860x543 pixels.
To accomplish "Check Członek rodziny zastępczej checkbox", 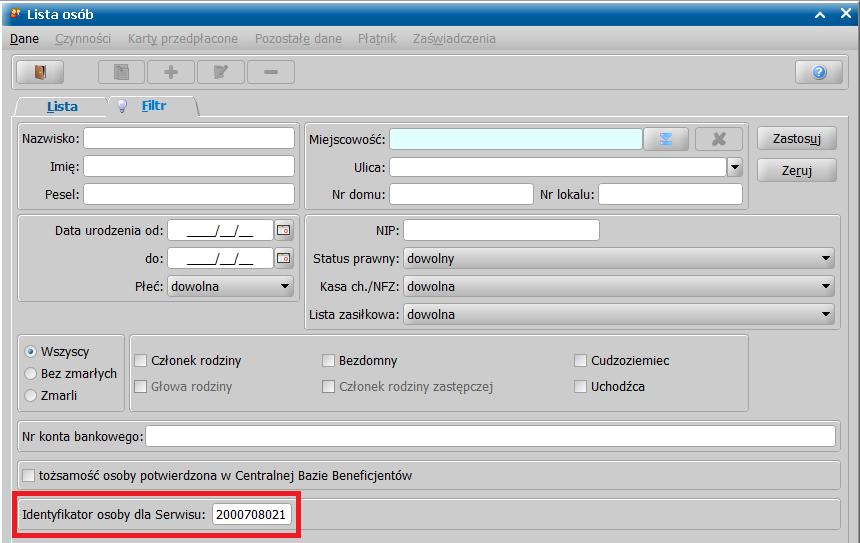I will point(329,386).
